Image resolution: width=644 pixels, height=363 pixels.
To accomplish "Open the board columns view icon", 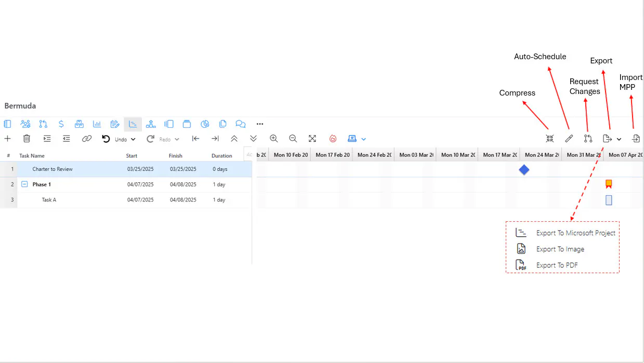I will tap(169, 124).
